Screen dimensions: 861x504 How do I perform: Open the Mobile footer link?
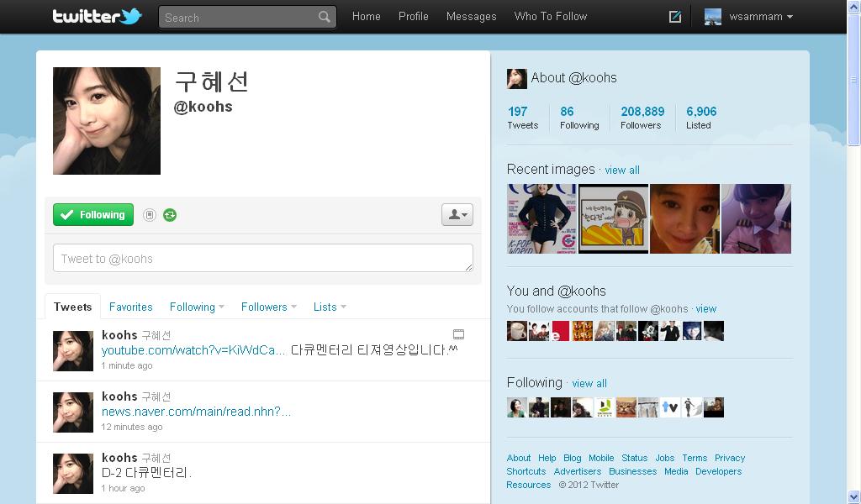pyautogui.click(x=601, y=458)
